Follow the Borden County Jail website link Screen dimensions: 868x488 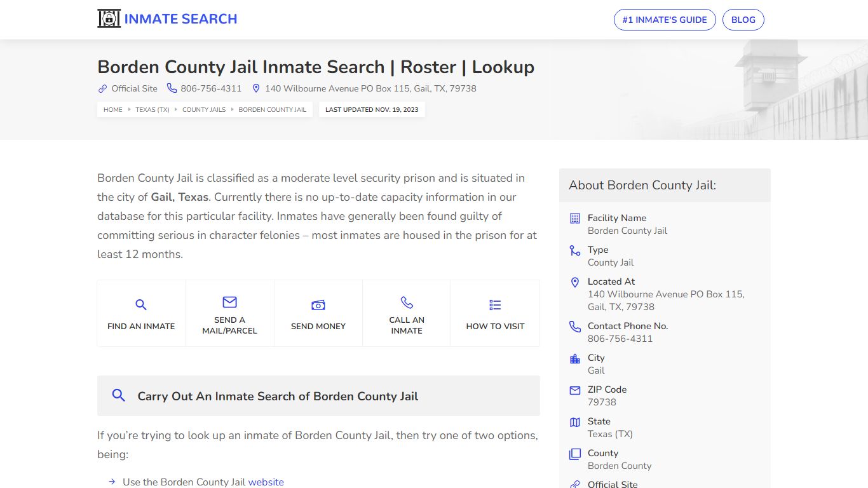[266, 482]
